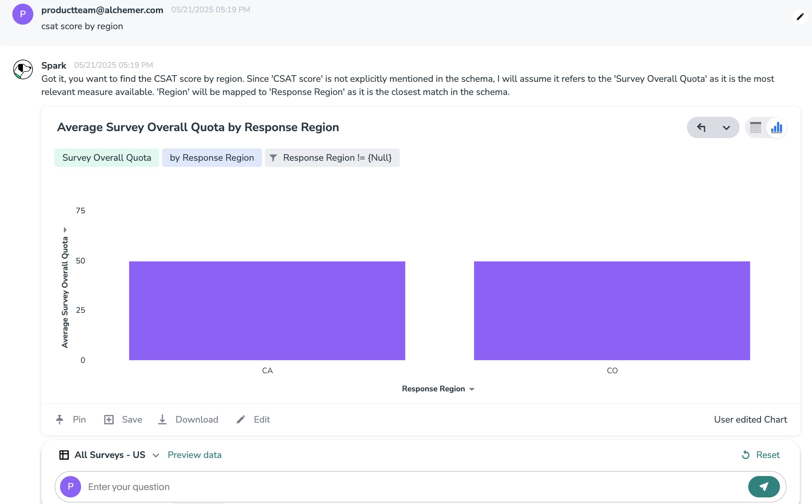
Task: Send question with paper plane button
Action: click(x=763, y=487)
